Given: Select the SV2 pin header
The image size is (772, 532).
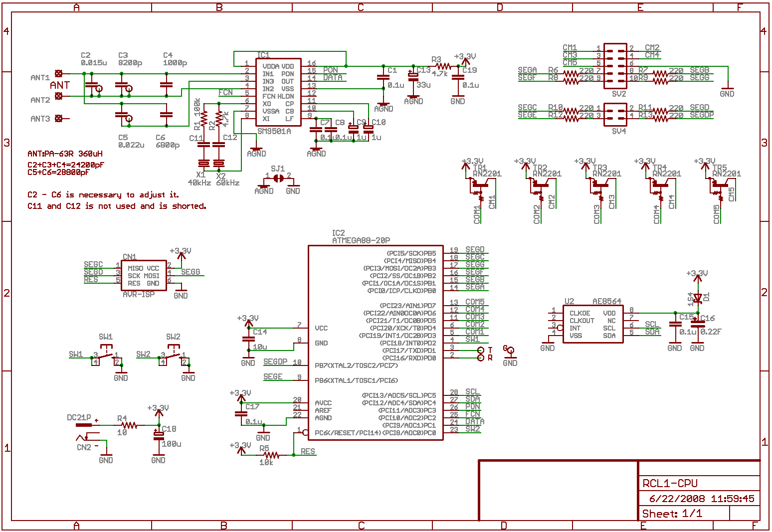Looking at the screenshot, I should click(615, 66).
